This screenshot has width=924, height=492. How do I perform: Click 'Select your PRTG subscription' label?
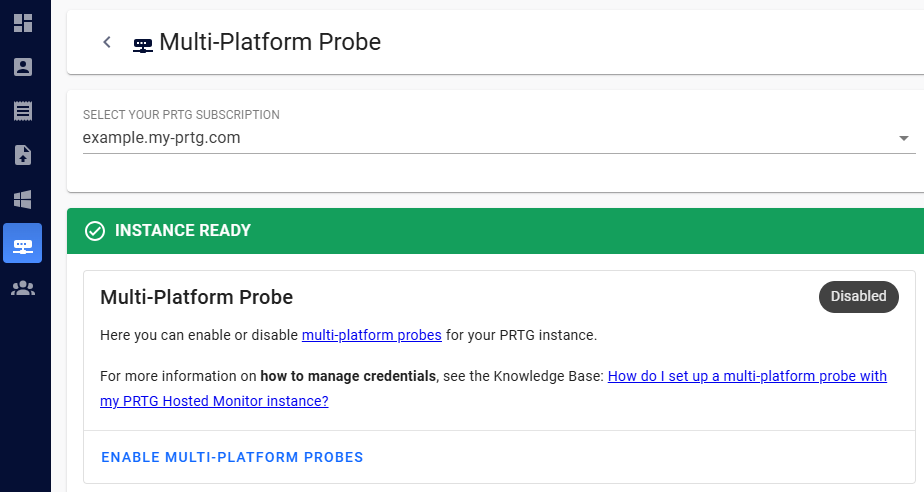coord(181,115)
